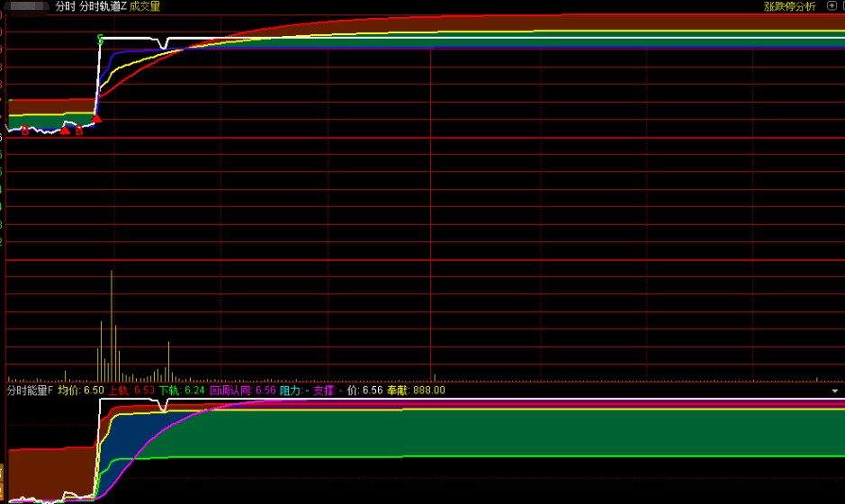
Task: Click the red triangle buy marker at the price jump
Action: click(x=96, y=118)
